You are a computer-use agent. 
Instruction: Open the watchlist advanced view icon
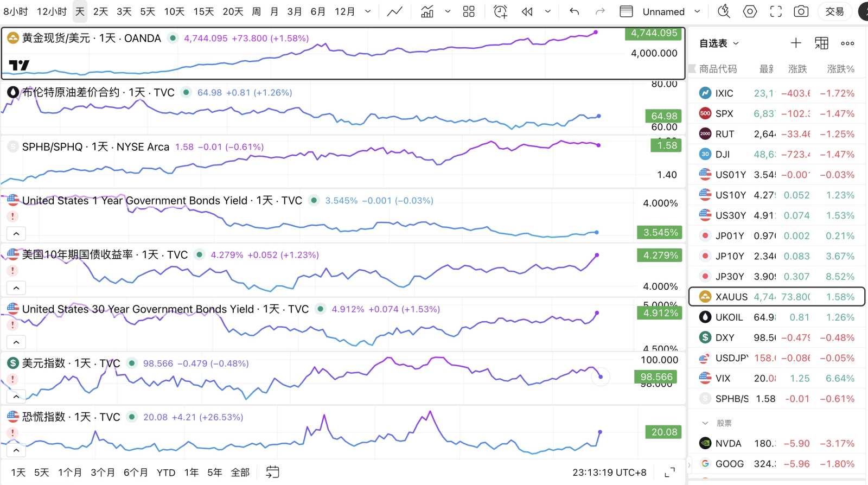(822, 43)
